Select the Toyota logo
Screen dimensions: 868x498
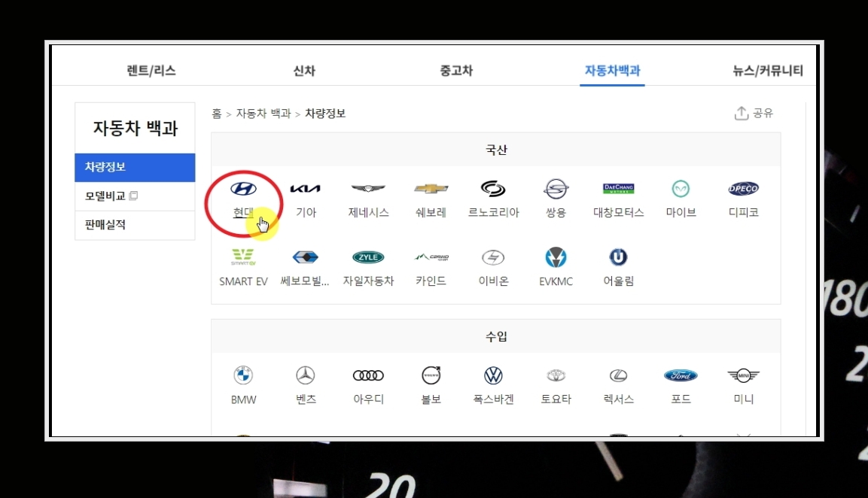pos(556,375)
